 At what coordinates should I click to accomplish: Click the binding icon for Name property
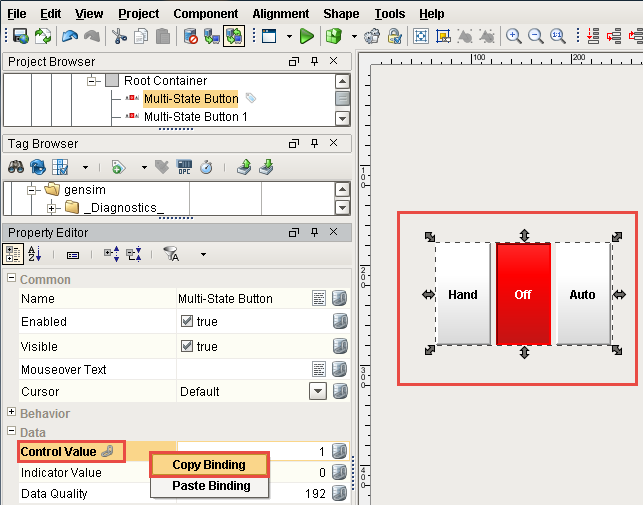tap(339, 298)
